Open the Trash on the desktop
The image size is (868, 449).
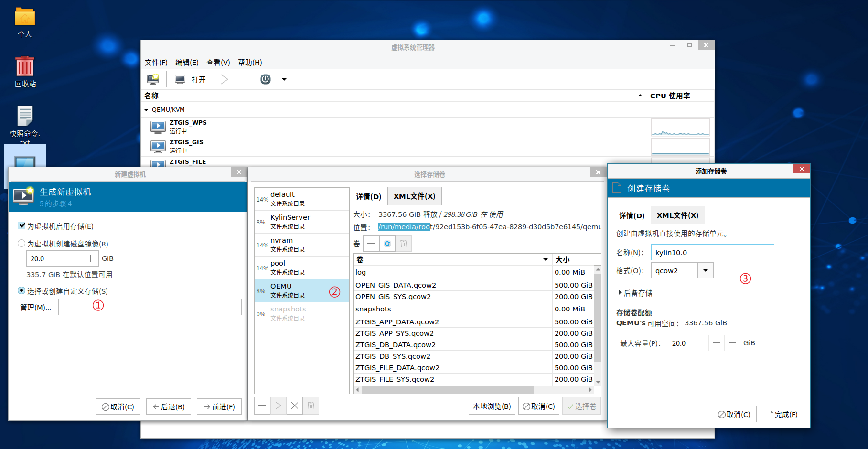pyautogui.click(x=24, y=67)
